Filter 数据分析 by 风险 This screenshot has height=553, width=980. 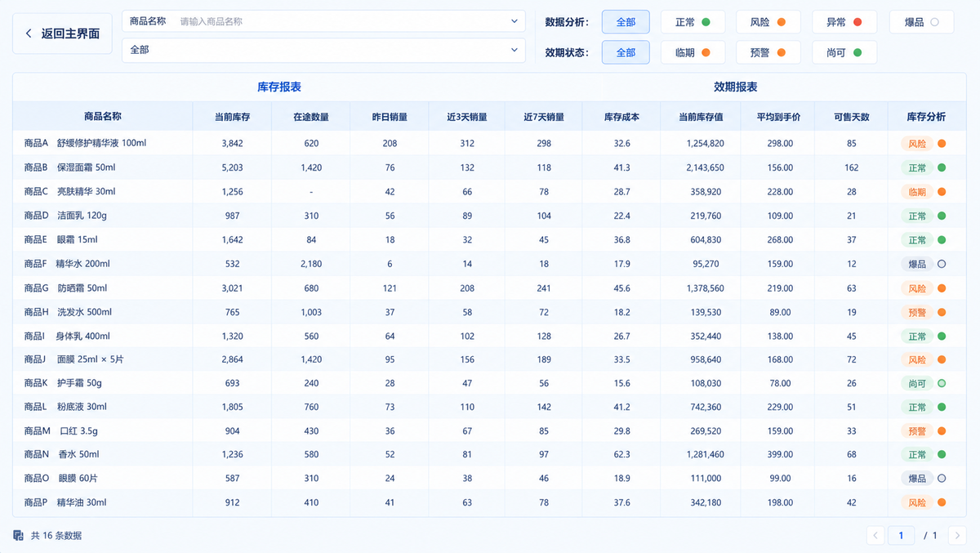pyautogui.click(x=768, y=22)
